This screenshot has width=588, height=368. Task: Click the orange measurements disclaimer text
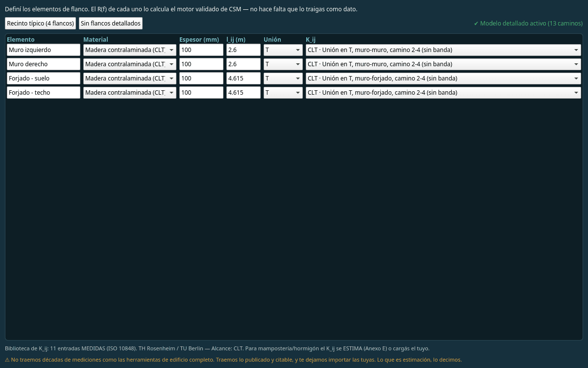tap(233, 360)
